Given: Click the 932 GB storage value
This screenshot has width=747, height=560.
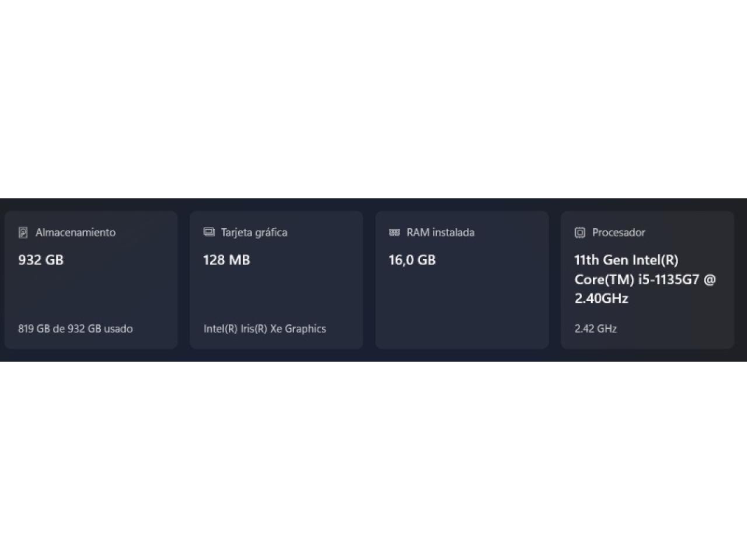Looking at the screenshot, I should point(41,260).
